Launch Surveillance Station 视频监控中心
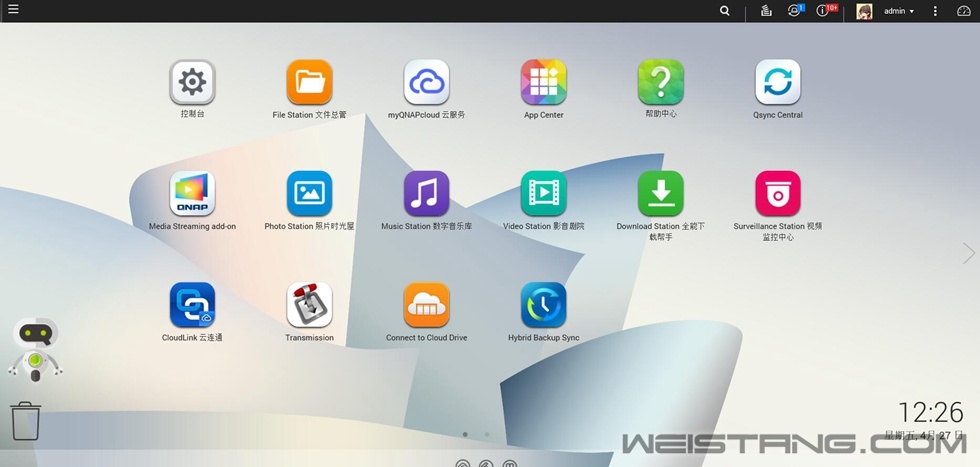Viewport: 980px width, 467px height. 778,193
